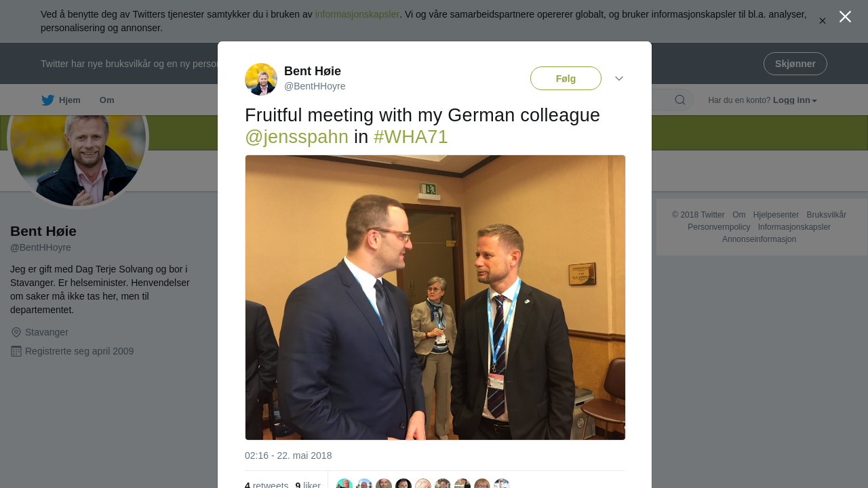Open the Om menu item
Screen dimensions: 868x488
pos(107,100)
